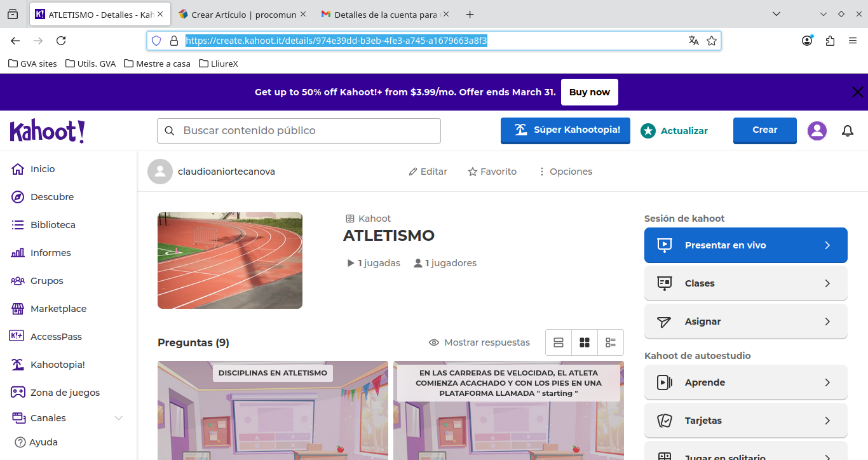
Task: Go to the Marketplace section
Action: [x=58, y=308]
